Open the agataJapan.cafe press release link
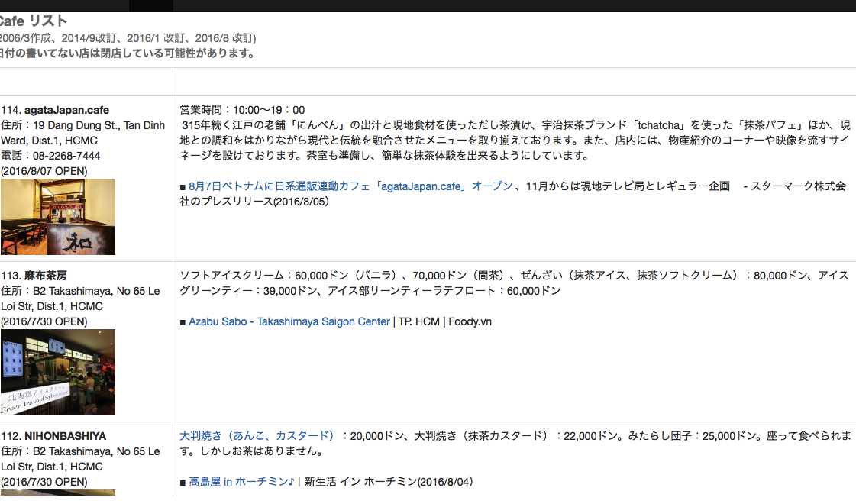Image resolution: width=856 pixels, height=504 pixels. [x=350, y=186]
